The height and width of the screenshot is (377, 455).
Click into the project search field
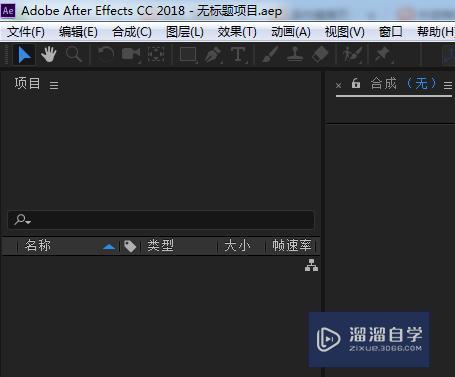point(161,220)
